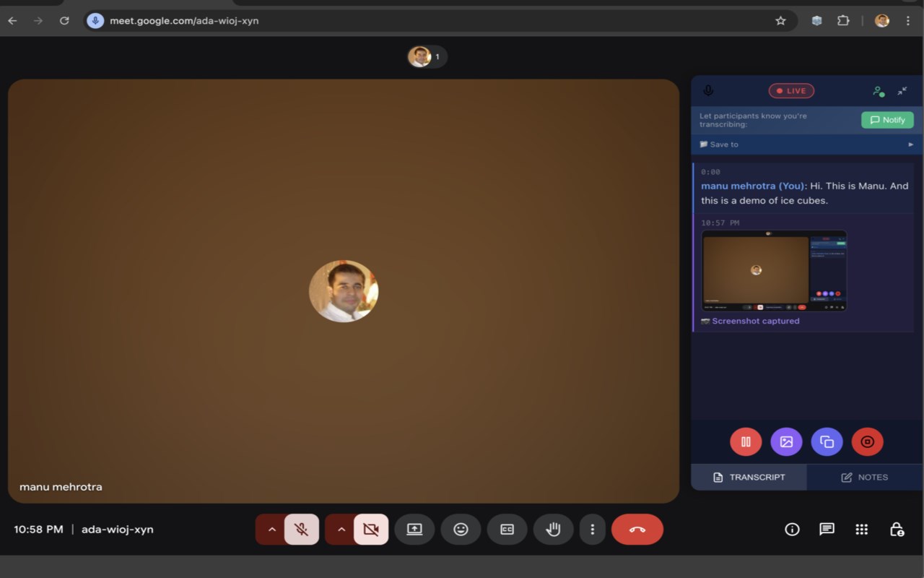924x578 pixels.
Task: Click the green Notify button
Action: [887, 120]
